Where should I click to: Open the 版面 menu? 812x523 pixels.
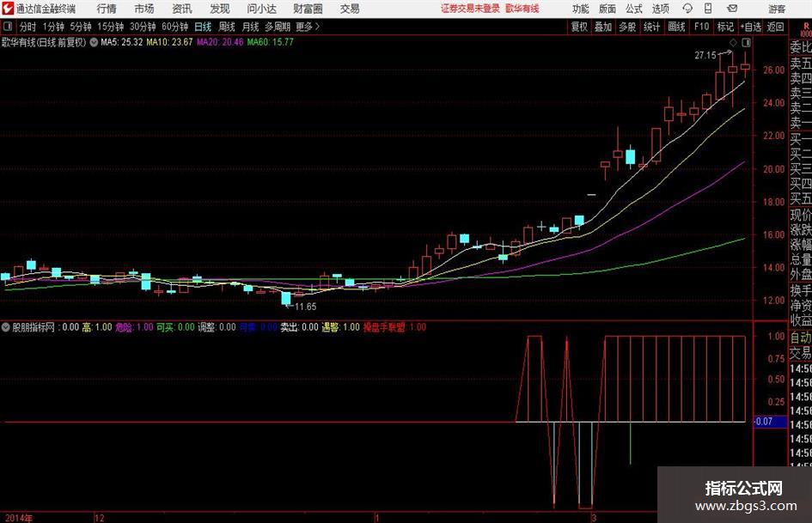(607, 9)
